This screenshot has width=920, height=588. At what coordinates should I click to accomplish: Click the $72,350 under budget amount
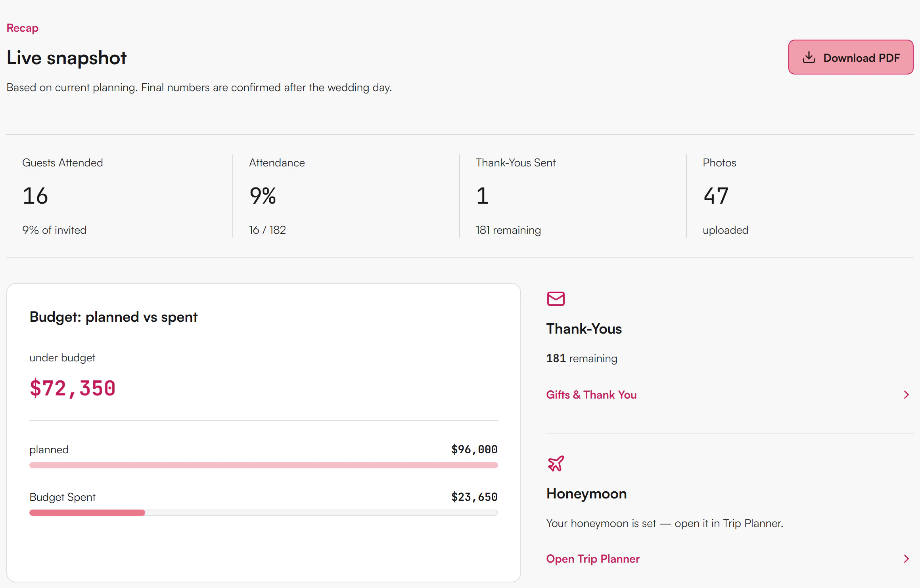pyautogui.click(x=73, y=388)
